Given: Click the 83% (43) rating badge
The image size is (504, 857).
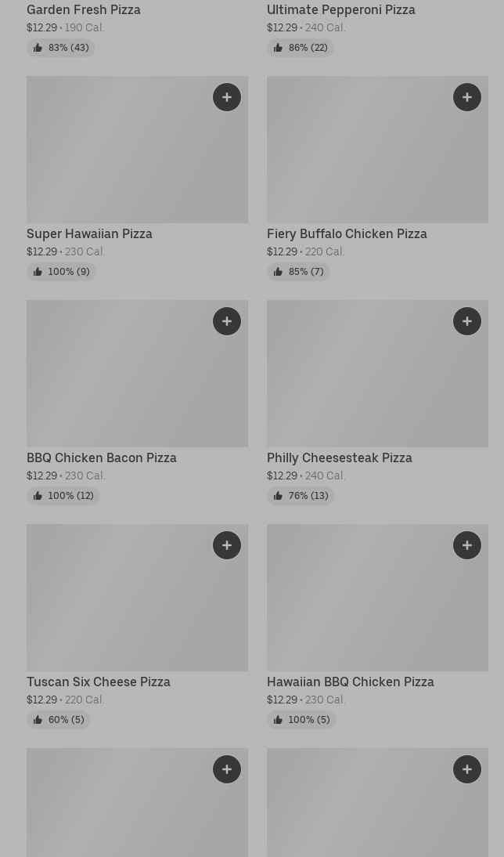Looking at the screenshot, I should [61, 48].
